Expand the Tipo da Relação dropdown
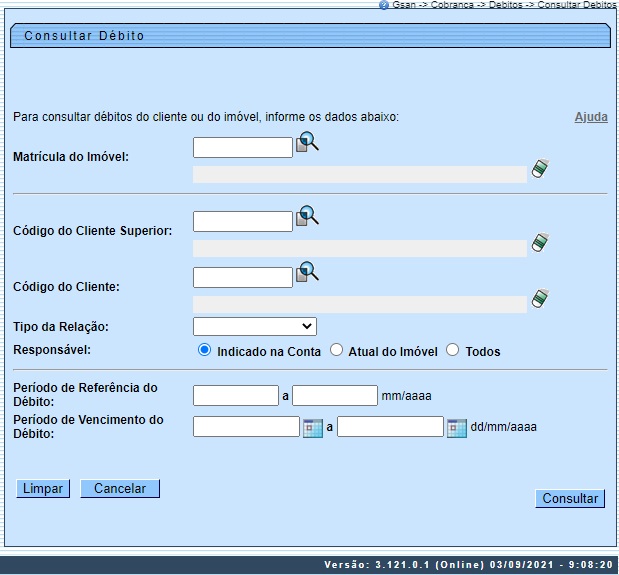 (254, 326)
